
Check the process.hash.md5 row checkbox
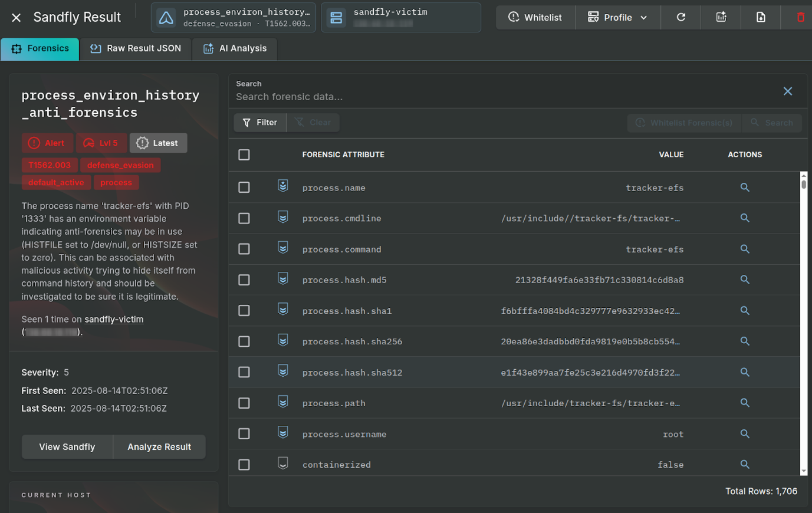coord(244,279)
